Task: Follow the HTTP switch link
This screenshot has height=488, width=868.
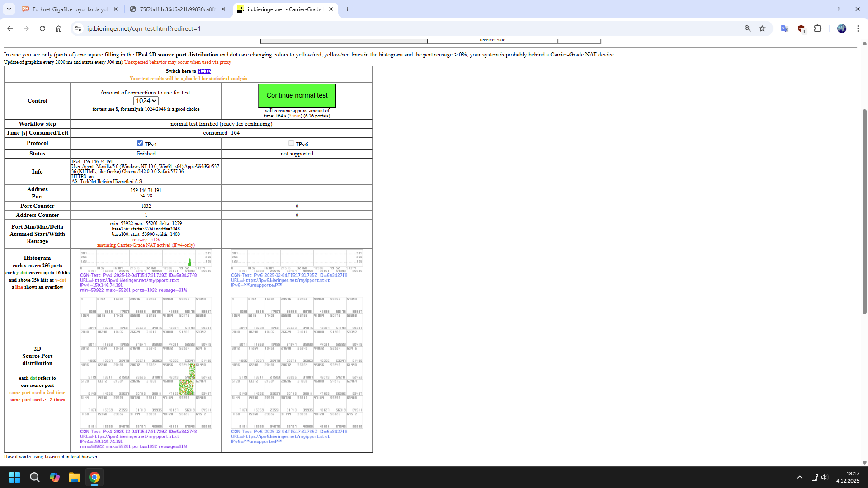Action: (204, 71)
